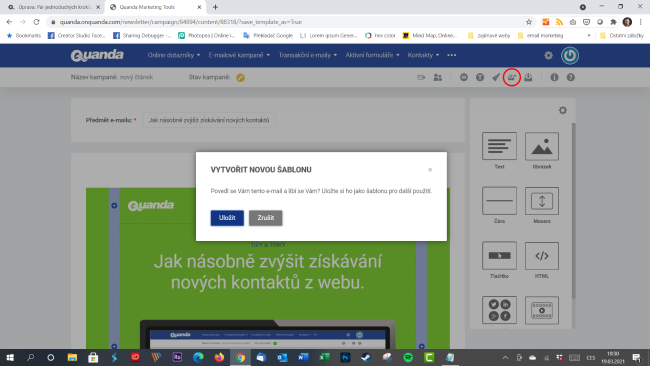Click the download tray toolbar icon
Image resolution: width=650 pixels, height=366 pixels.
point(528,77)
